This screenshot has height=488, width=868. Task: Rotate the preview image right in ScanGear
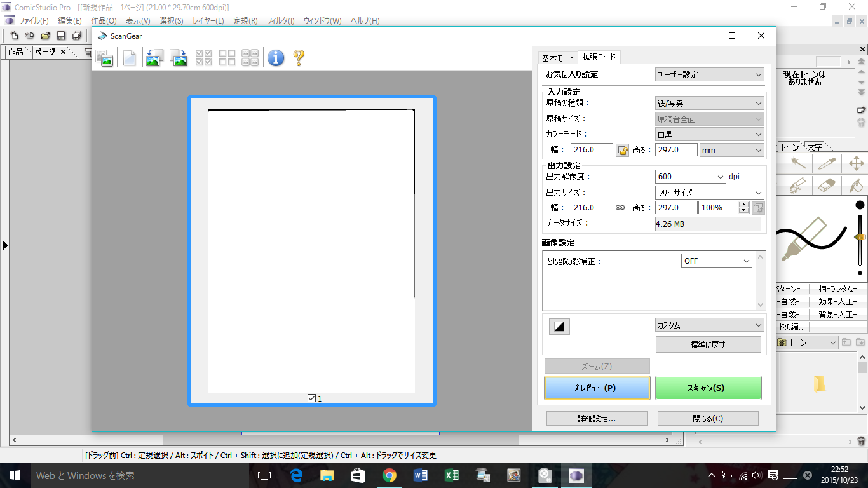(x=179, y=58)
